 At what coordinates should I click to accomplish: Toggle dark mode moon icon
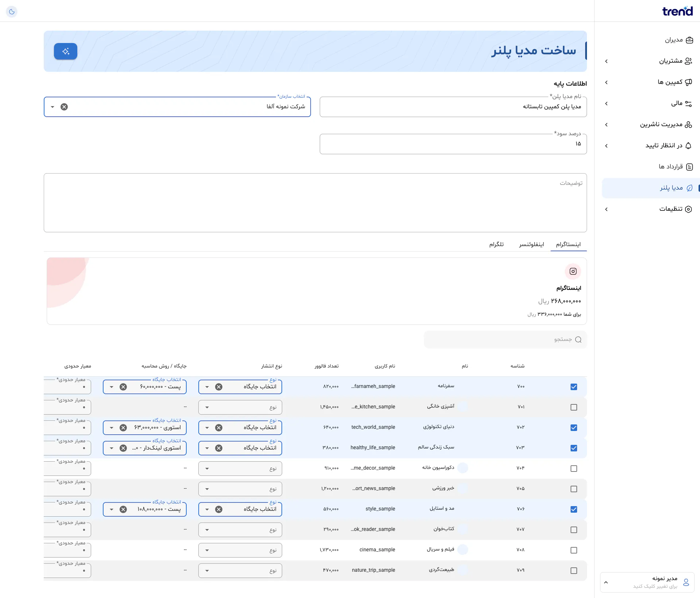12,12
